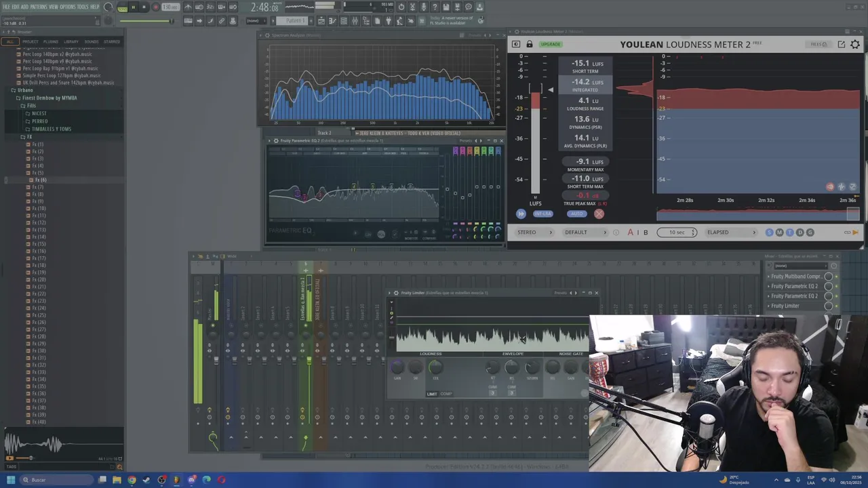Click UPGRADE in Youlean Loudness Meter
The height and width of the screenshot is (488, 868).
(551, 44)
